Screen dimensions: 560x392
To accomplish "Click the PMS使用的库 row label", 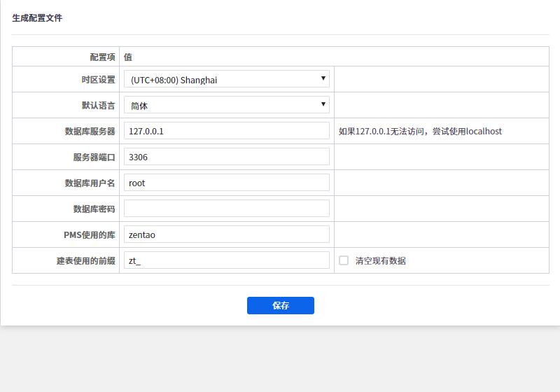I will point(89,235).
